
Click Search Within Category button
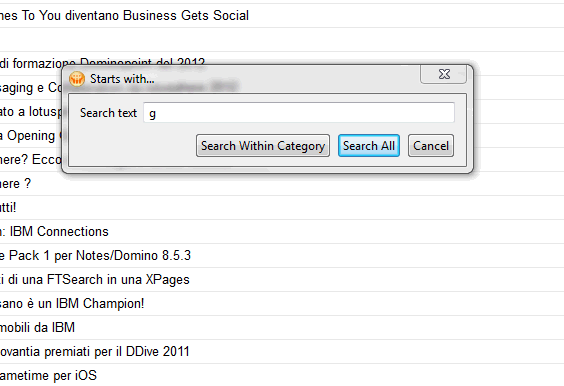point(263,146)
